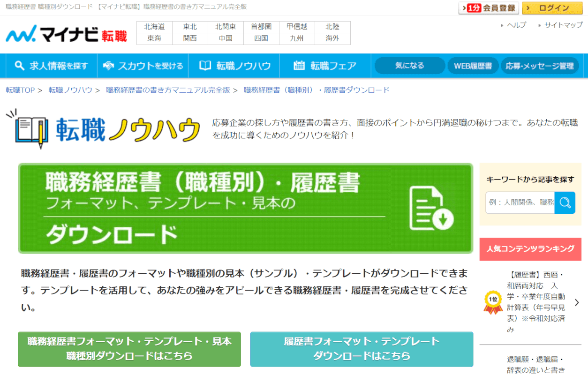Click the green 職務経歴書 template download button
This screenshot has width=588, height=375.
click(129, 349)
